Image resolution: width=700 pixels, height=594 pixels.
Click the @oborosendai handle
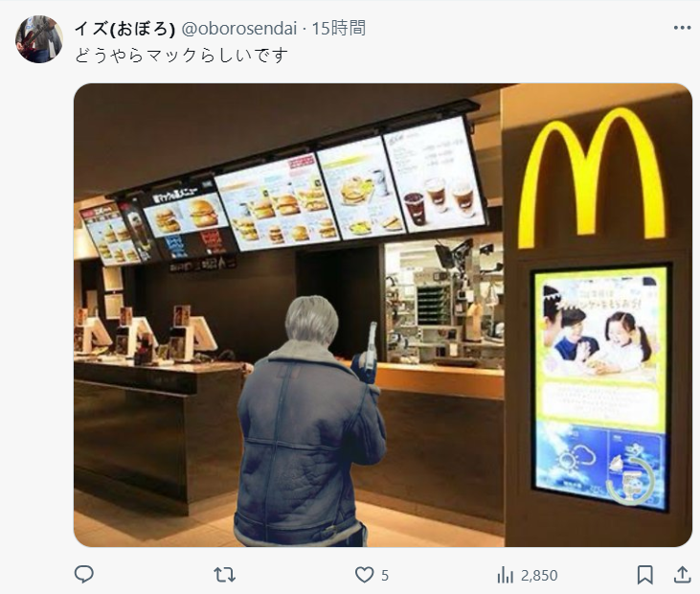click(239, 29)
